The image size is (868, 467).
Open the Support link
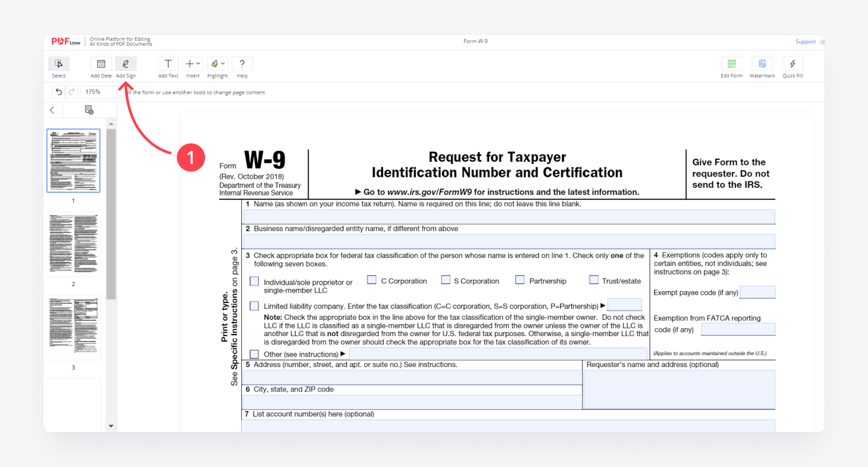pyautogui.click(x=806, y=42)
